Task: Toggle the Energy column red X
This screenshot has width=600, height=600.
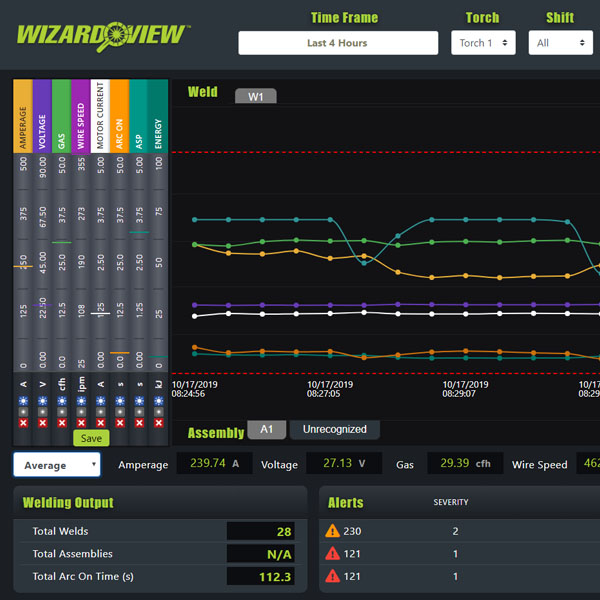Action: (x=158, y=423)
